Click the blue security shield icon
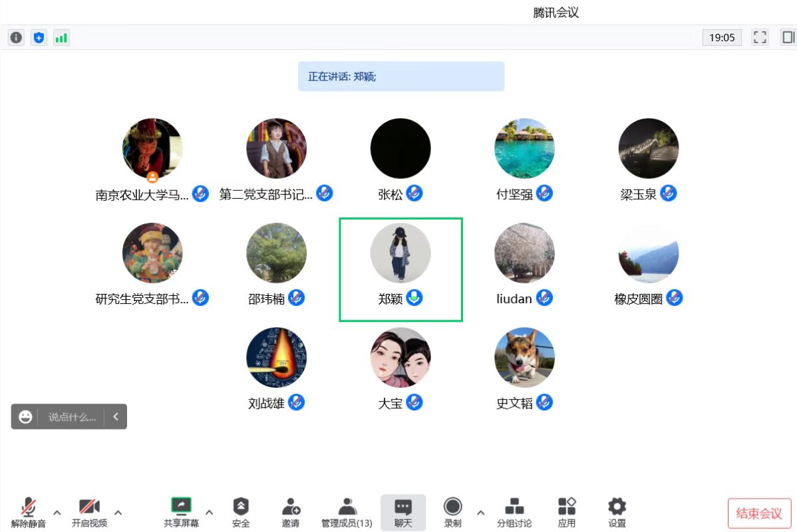797x532 pixels. [39, 38]
